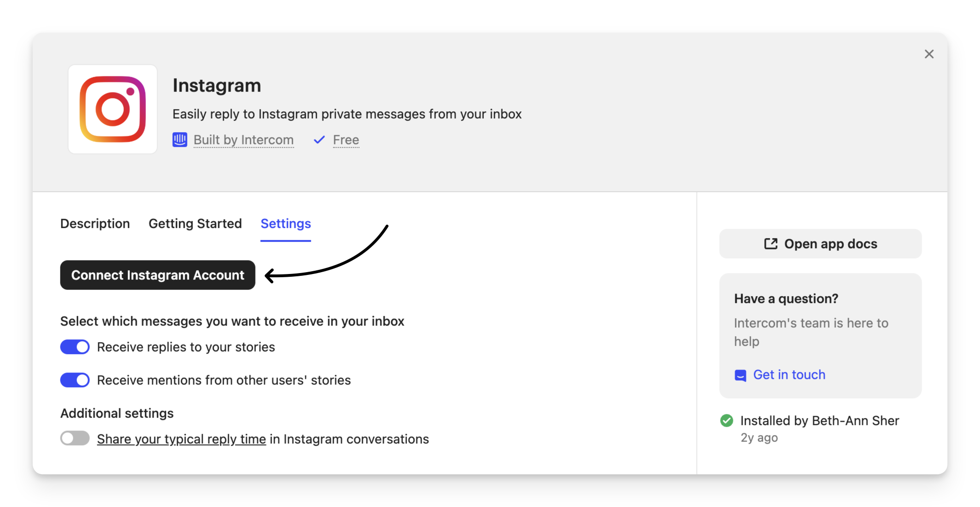Viewport: 980px width, 507px height.
Task: Close the Instagram app dialog
Action: click(929, 54)
